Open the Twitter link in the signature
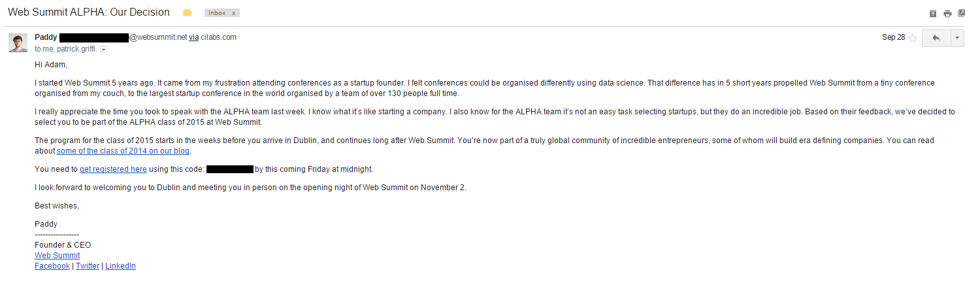This screenshot has height=283, width=980. click(x=88, y=266)
